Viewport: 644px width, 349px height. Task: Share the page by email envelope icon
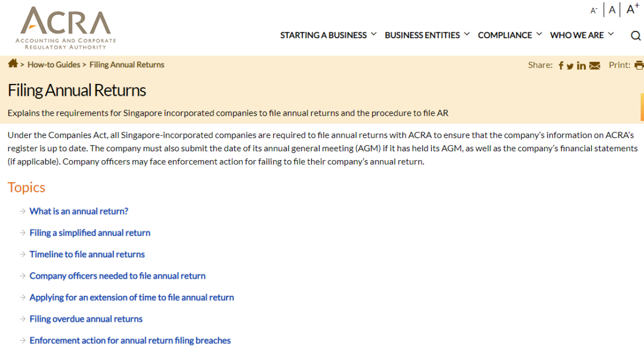(x=595, y=66)
